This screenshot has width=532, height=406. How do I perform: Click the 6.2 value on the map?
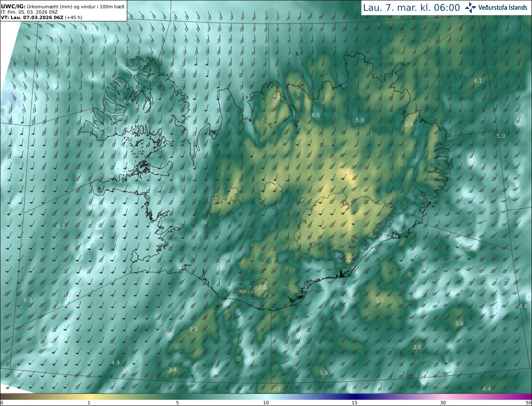pos(61,226)
